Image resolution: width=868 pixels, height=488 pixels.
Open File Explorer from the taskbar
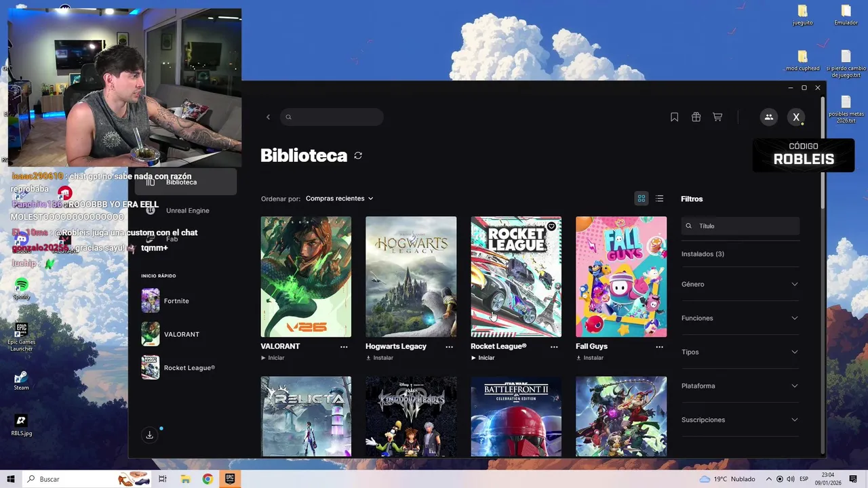pyautogui.click(x=185, y=479)
